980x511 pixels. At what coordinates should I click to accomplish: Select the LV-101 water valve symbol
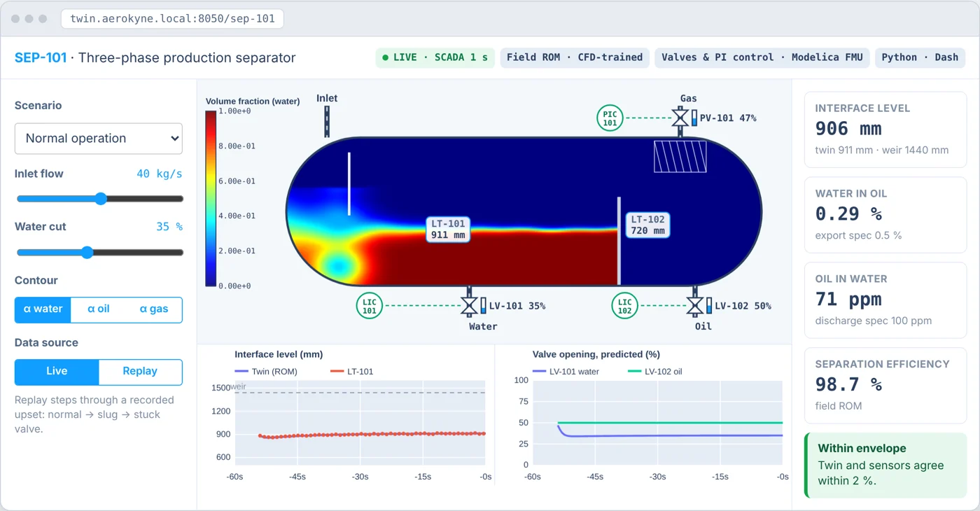pyautogui.click(x=469, y=306)
